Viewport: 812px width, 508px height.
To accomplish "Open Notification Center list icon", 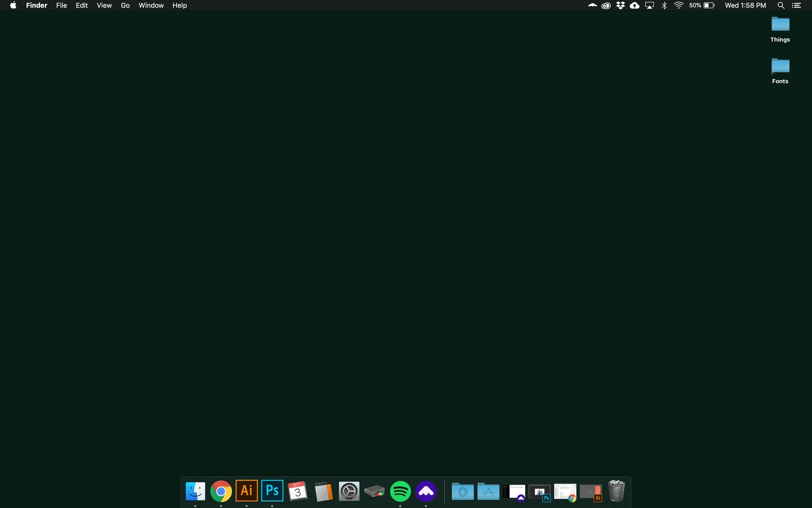I will 797,5.
